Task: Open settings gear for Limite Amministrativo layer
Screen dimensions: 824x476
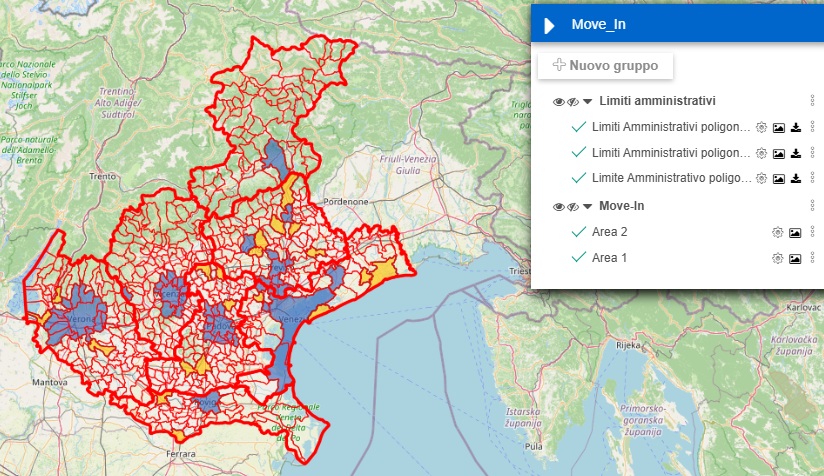Action: [x=761, y=179]
